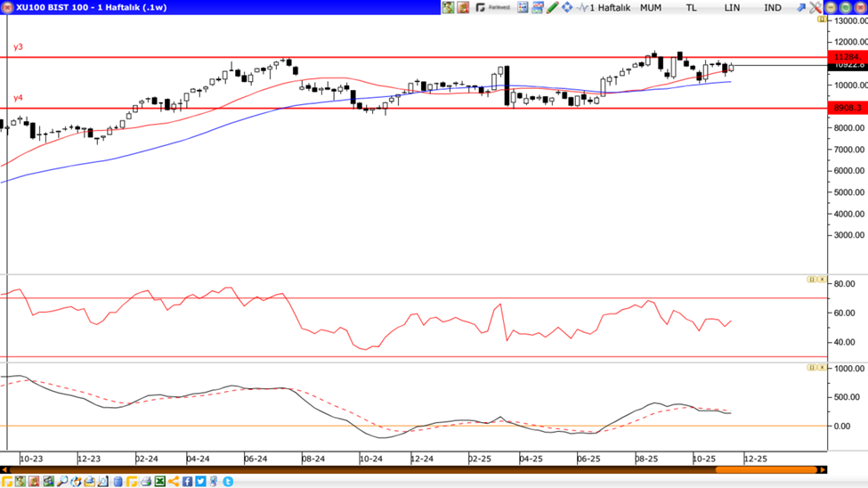Click the orange share icon
Viewport: 868px width, 488px height.
click(174, 482)
